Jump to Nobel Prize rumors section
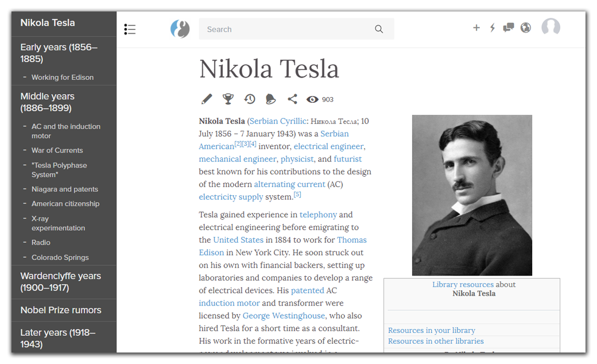 click(x=61, y=310)
